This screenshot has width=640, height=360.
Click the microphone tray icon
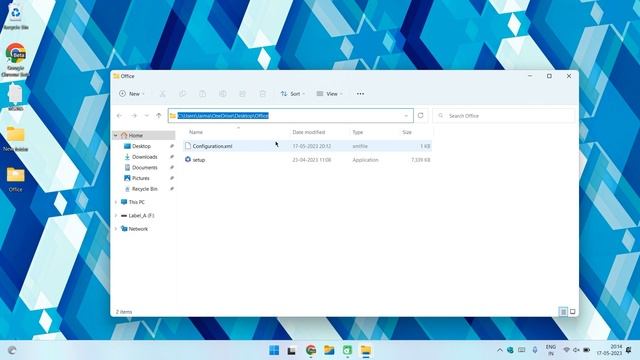coord(535,350)
